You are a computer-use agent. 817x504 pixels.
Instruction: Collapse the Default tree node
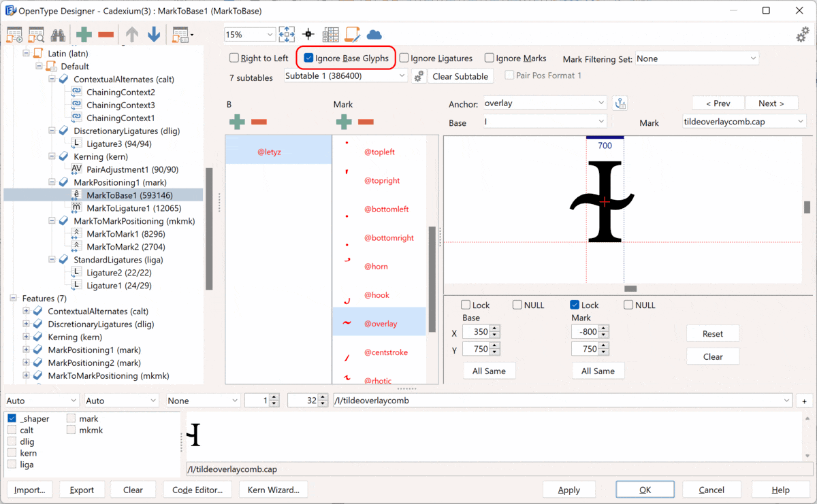pos(39,66)
